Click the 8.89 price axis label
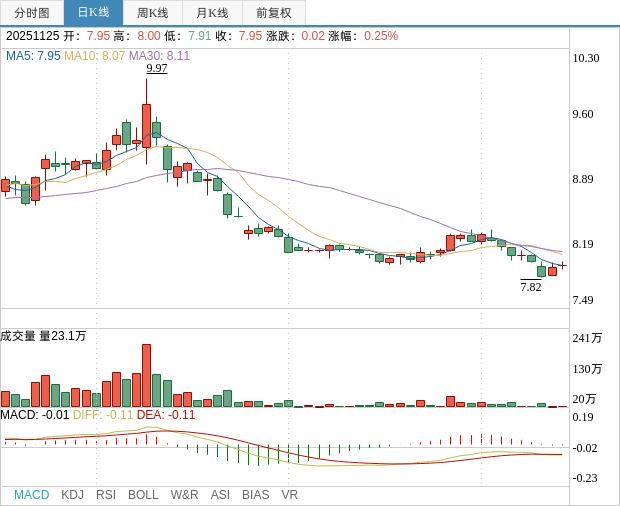Viewport: 620px width, 506px height. point(583,179)
